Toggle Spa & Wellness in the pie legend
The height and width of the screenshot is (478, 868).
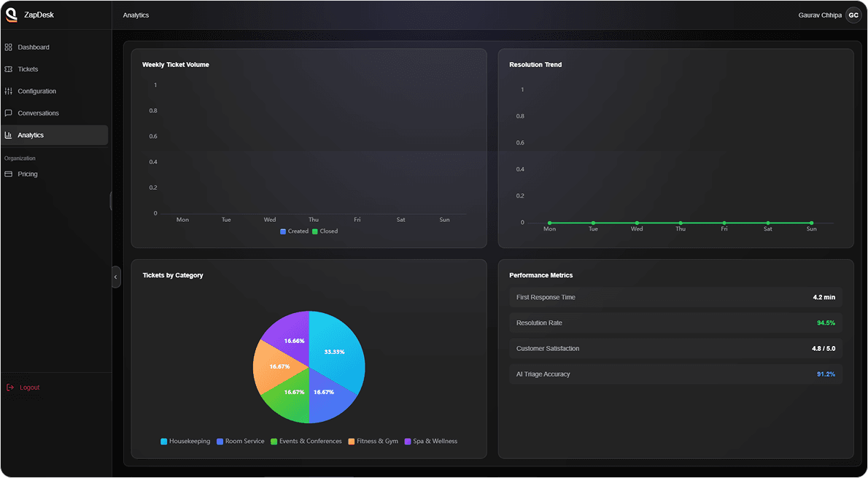(x=431, y=441)
